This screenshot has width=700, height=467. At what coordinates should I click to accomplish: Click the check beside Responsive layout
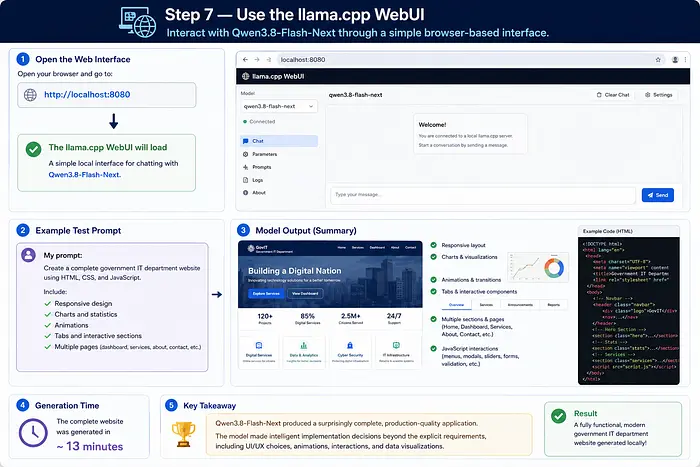433,245
